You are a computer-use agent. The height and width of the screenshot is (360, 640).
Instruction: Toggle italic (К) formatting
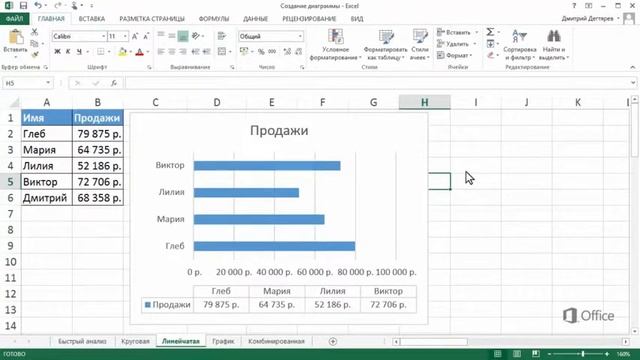click(x=68, y=51)
